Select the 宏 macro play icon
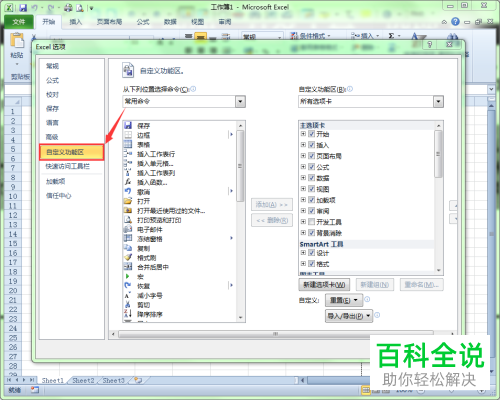Image resolution: width=500 pixels, height=400 pixels. click(128, 276)
